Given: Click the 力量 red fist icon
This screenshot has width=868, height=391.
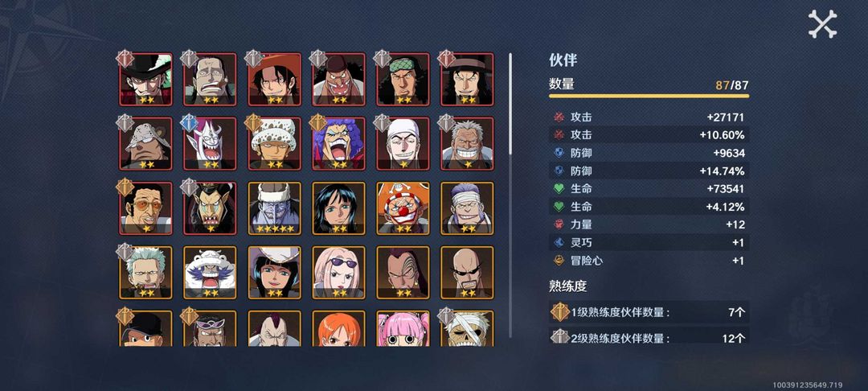Looking at the screenshot, I should (x=559, y=224).
